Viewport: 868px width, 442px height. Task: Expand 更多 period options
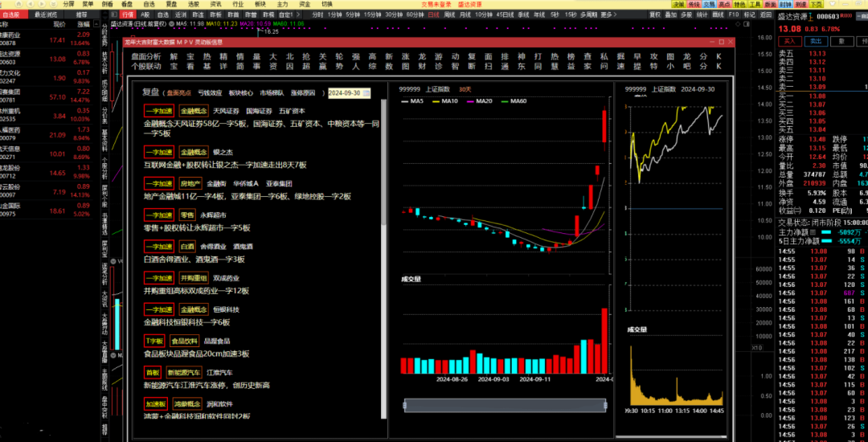pos(608,14)
